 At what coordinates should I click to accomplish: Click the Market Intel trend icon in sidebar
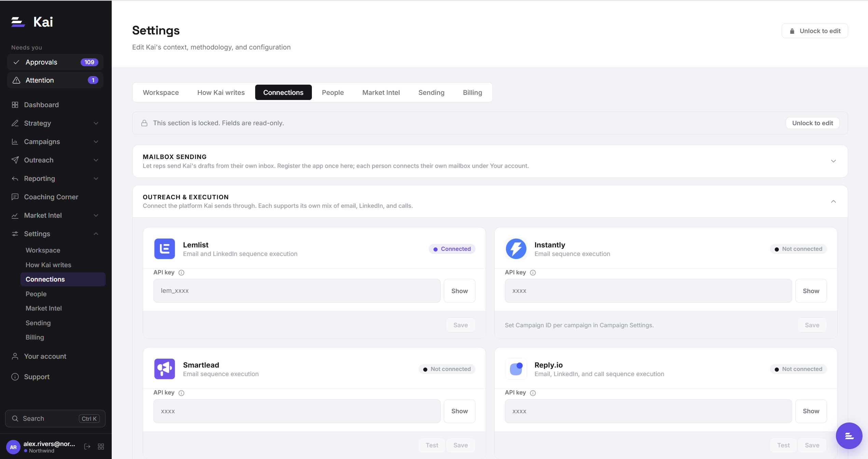[x=15, y=215]
